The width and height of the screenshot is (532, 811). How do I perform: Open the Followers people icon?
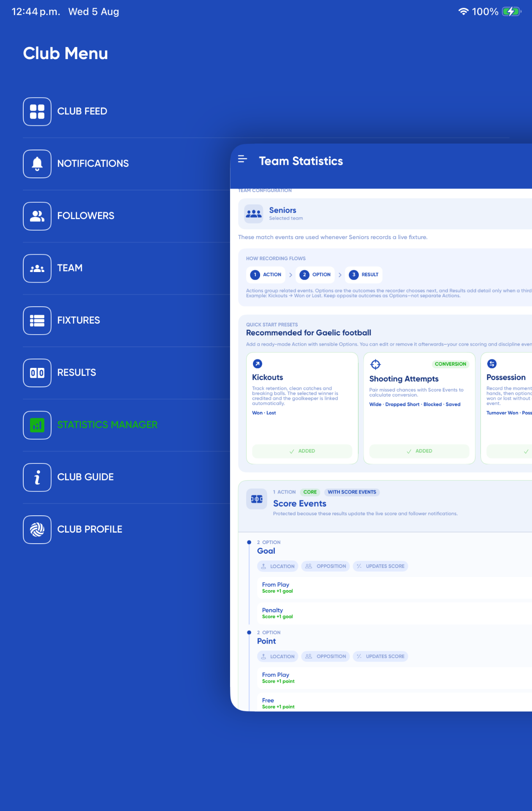coord(37,216)
